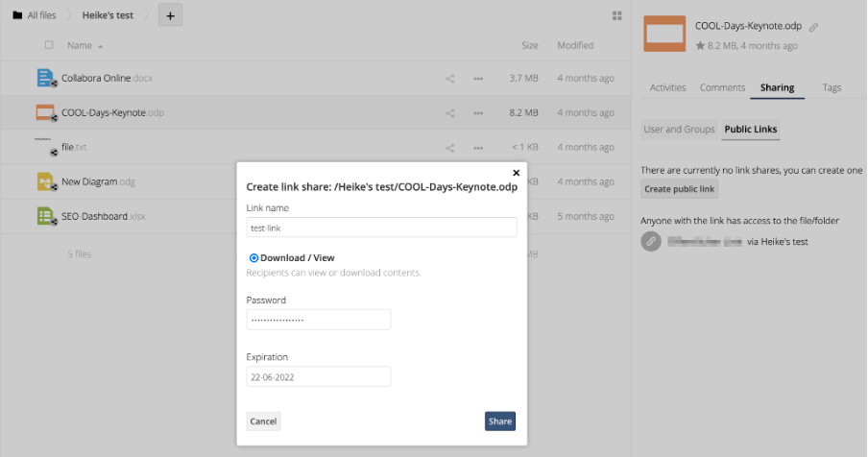Switch to grid view using the view icon

tap(616, 15)
